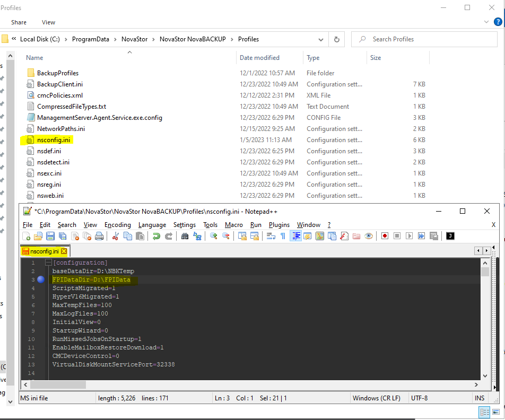Toggle Word wrap toolbar icon
This screenshot has height=420, width=505.
coord(271,236)
